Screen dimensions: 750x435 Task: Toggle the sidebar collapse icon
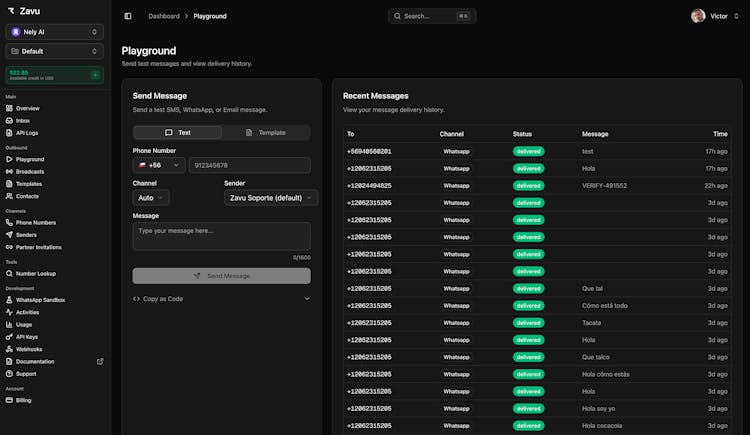coord(128,16)
